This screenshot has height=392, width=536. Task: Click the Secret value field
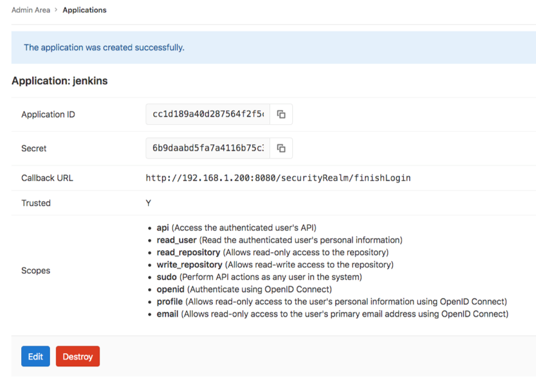pos(208,148)
